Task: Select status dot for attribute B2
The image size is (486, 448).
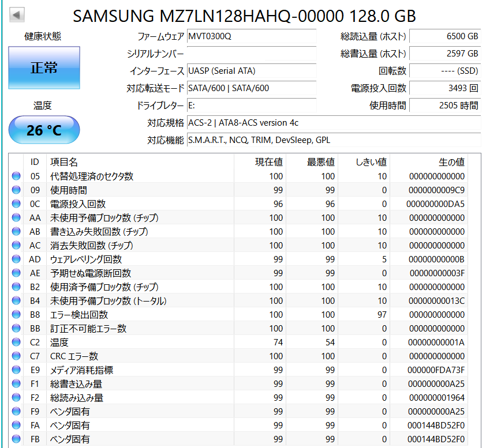Action: pyautogui.click(x=16, y=287)
